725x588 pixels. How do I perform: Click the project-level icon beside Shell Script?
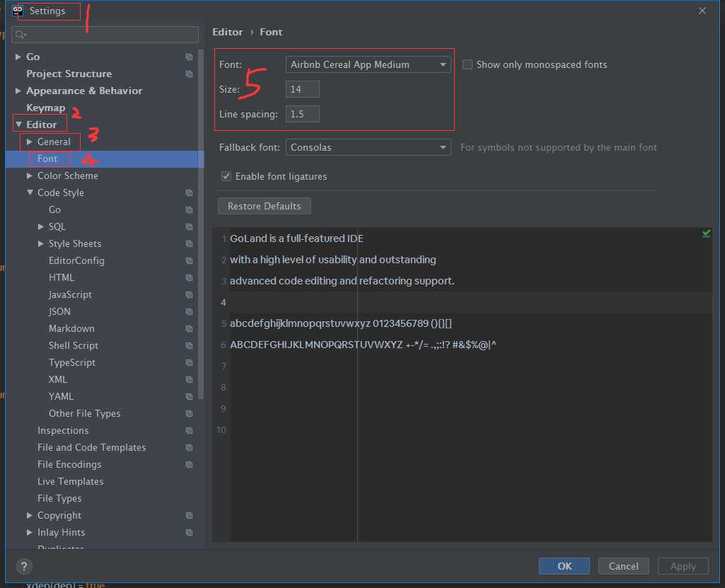189,345
